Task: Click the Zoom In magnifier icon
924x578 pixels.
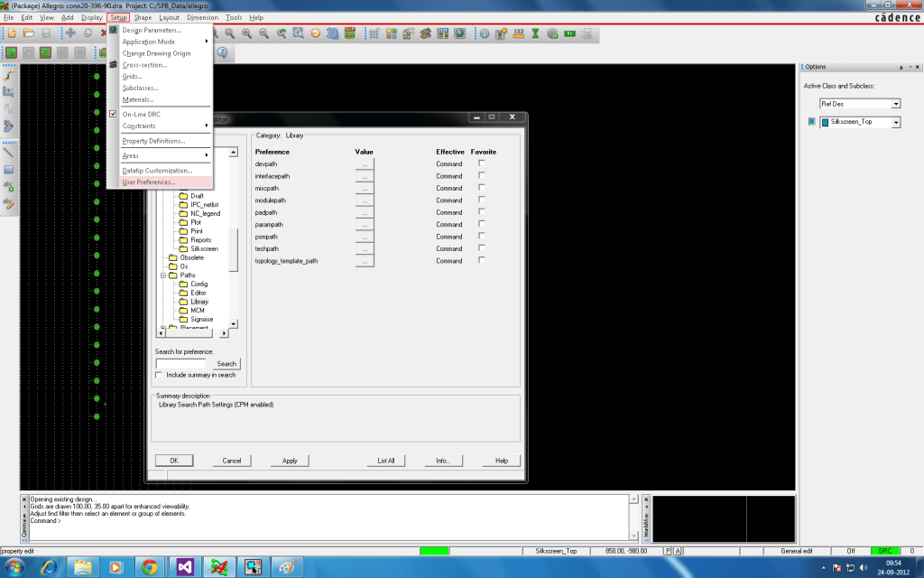Action: (x=247, y=33)
